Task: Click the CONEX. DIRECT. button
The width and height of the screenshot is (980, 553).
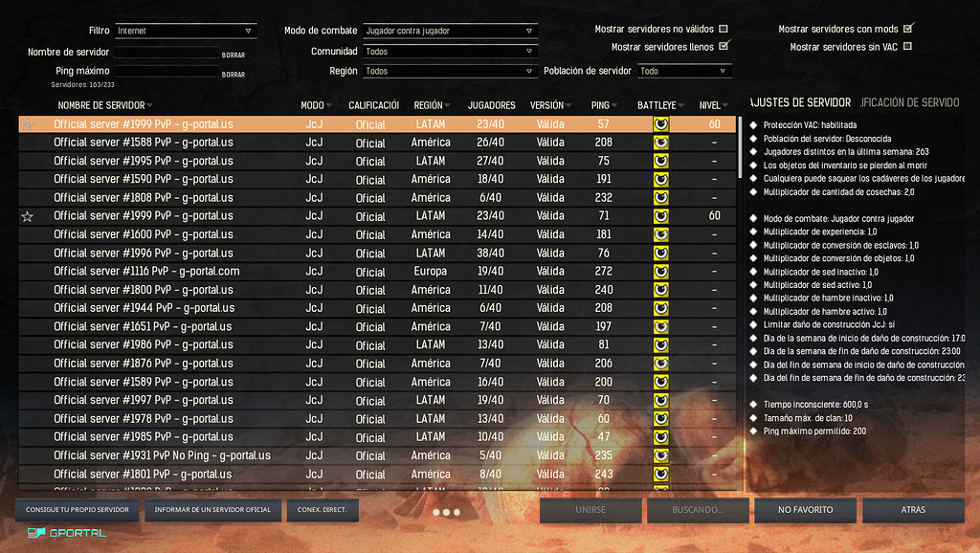Action: (x=322, y=510)
